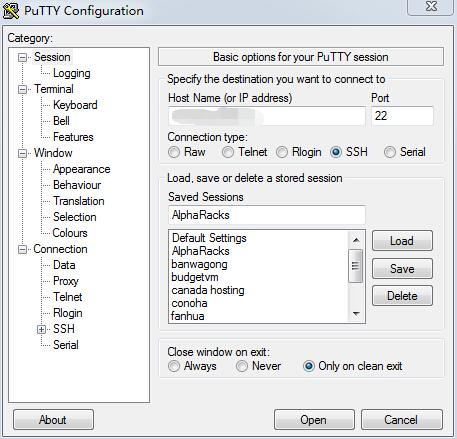Select Rlogin connection type
The height and width of the screenshot is (439, 457).
point(282,152)
